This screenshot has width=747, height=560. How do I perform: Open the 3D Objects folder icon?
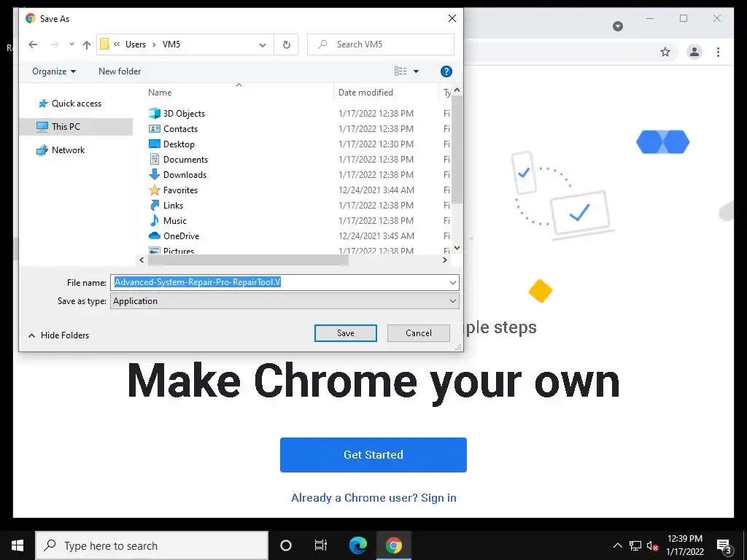coord(155,113)
